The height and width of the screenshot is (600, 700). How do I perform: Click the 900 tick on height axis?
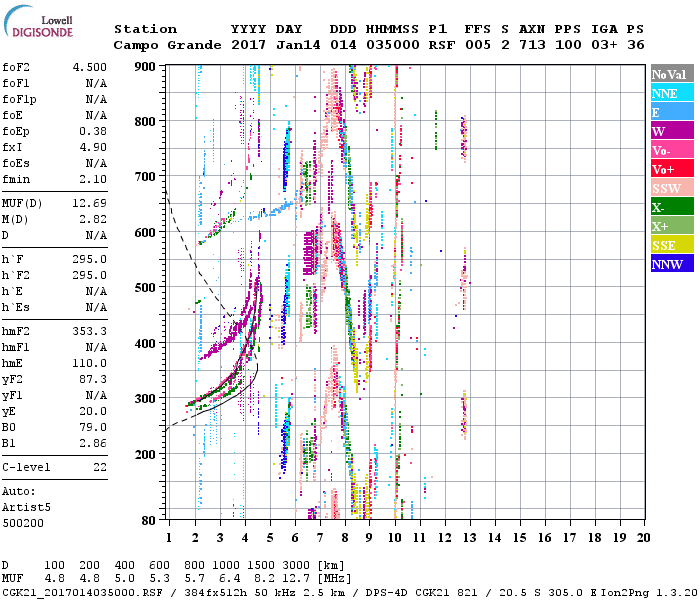[x=147, y=66]
